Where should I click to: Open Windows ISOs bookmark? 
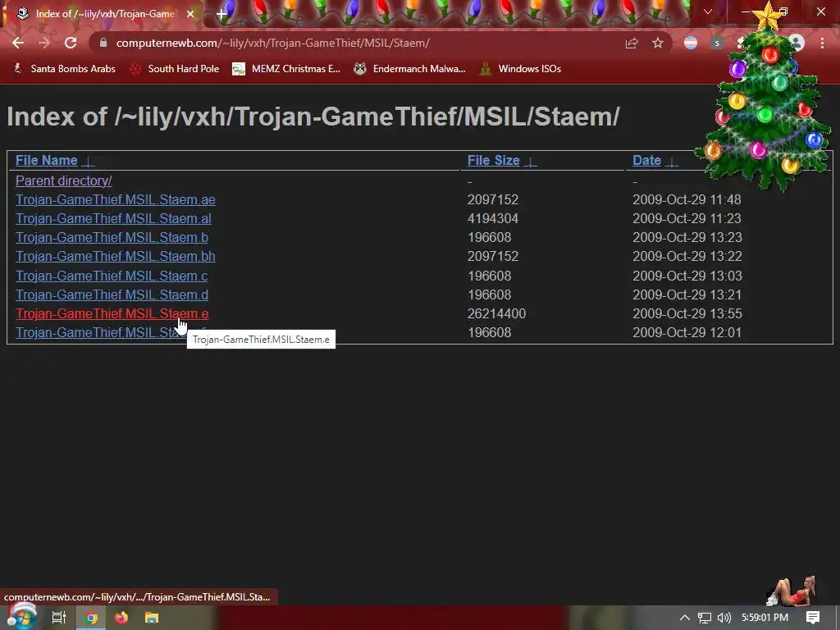pos(521,69)
